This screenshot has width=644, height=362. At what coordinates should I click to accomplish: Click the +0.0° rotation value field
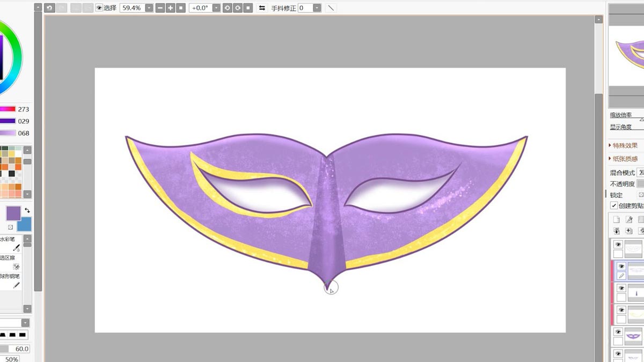point(200,8)
